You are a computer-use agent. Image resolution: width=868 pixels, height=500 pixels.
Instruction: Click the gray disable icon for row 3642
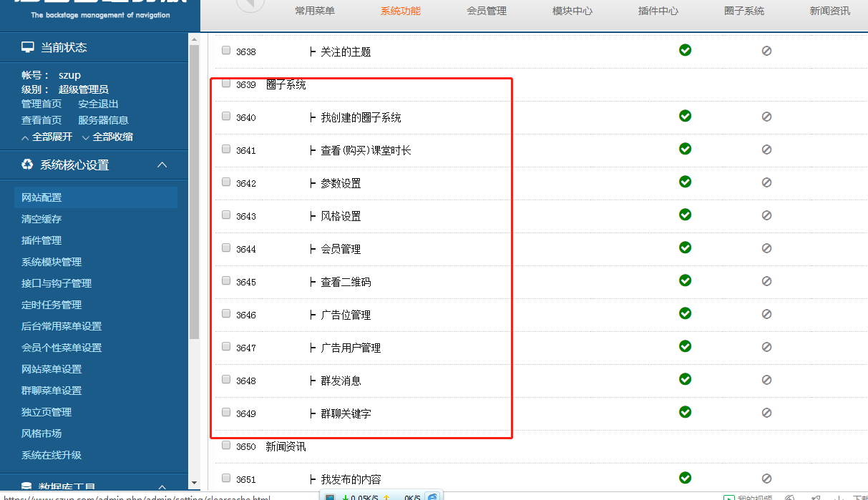tap(766, 182)
